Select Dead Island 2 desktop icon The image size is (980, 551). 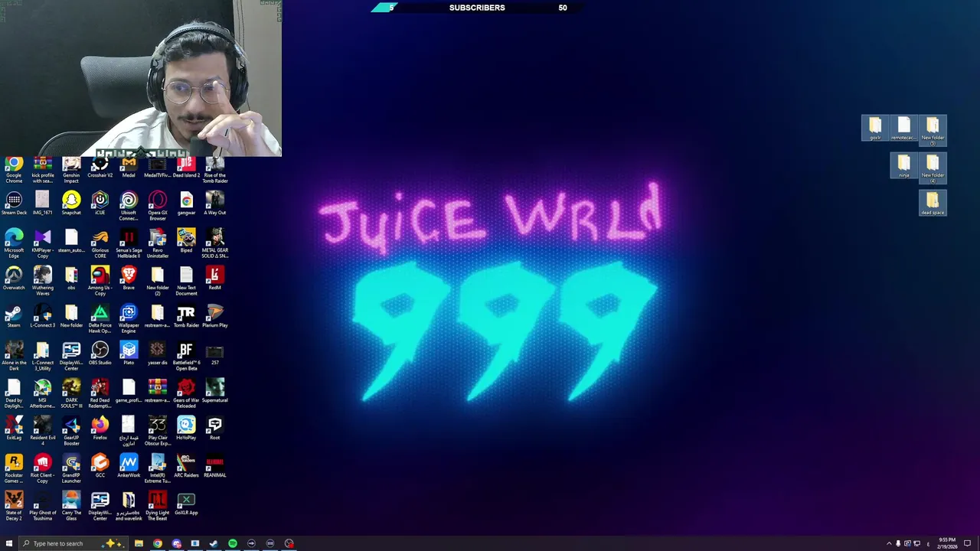coord(186,168)
